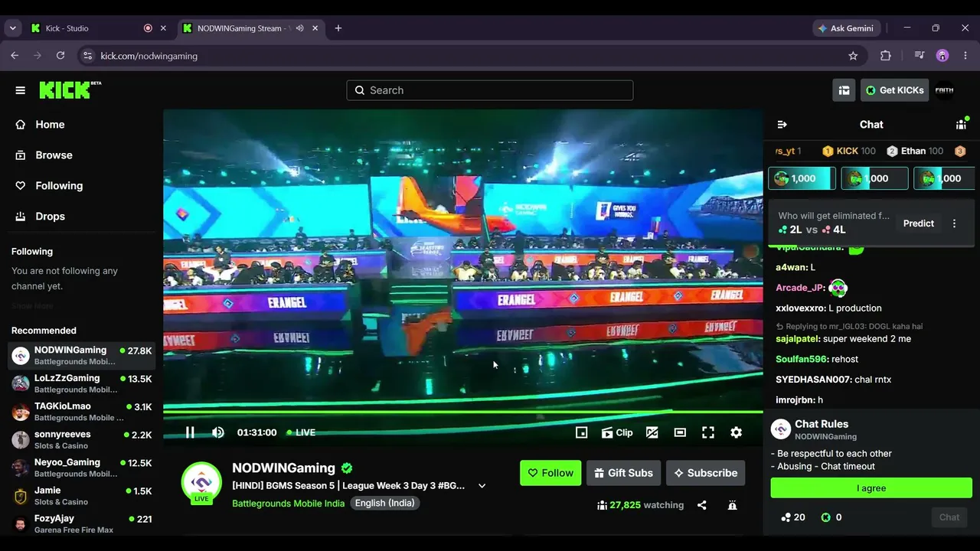This screenshot has width=980, height=551.
Task: Subscribe to NODWINGaming
Action: pyautogui.click(x=706, y=473)
